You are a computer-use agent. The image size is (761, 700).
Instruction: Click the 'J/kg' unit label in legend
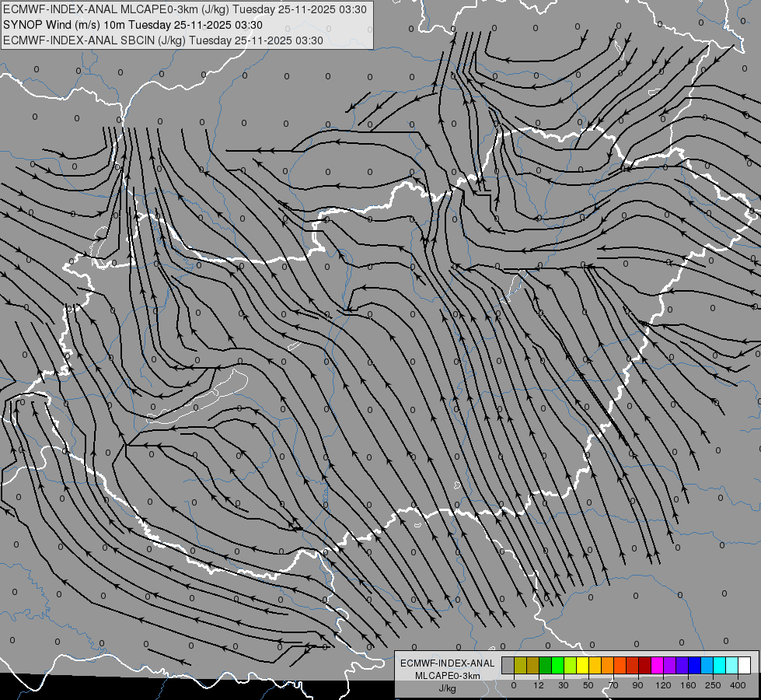(447, 688)
